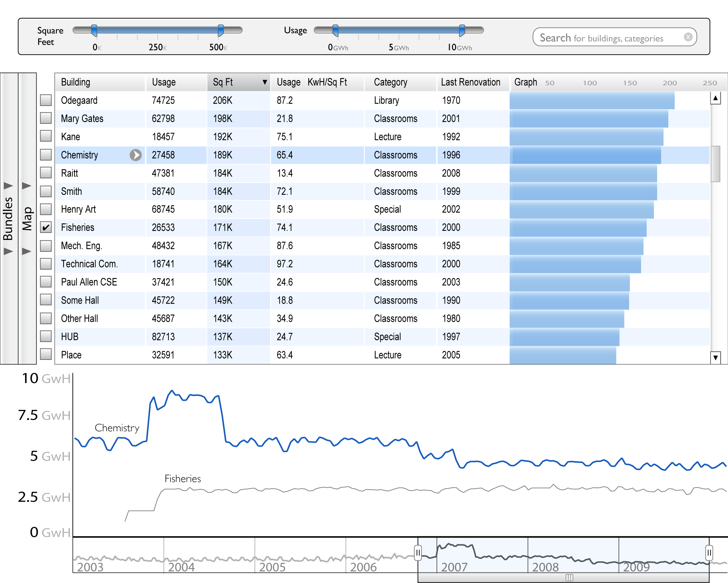
Task: Select the Henry Art building row
Action: click(382, 209)
